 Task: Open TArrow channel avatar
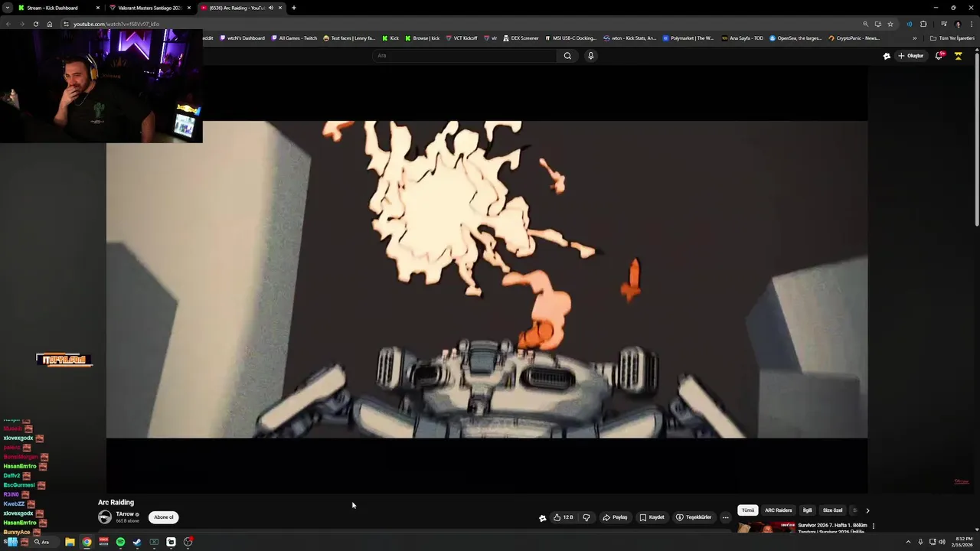tap(105, 517)
